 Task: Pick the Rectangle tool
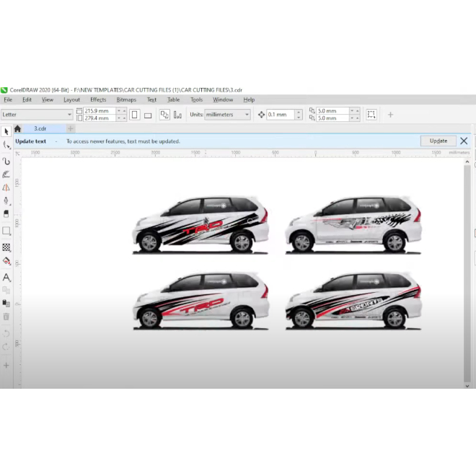pyautogui.click(x=6, y=231)
